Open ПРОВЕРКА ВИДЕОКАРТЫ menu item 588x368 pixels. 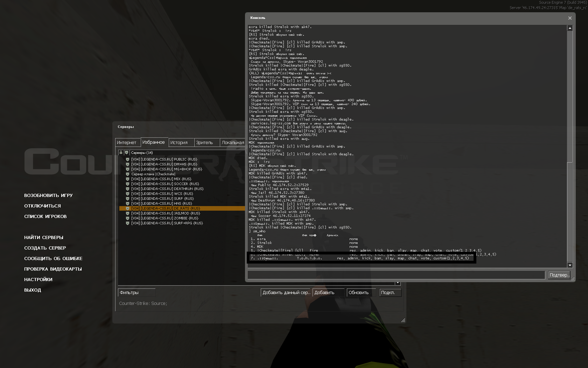(53, 269)
